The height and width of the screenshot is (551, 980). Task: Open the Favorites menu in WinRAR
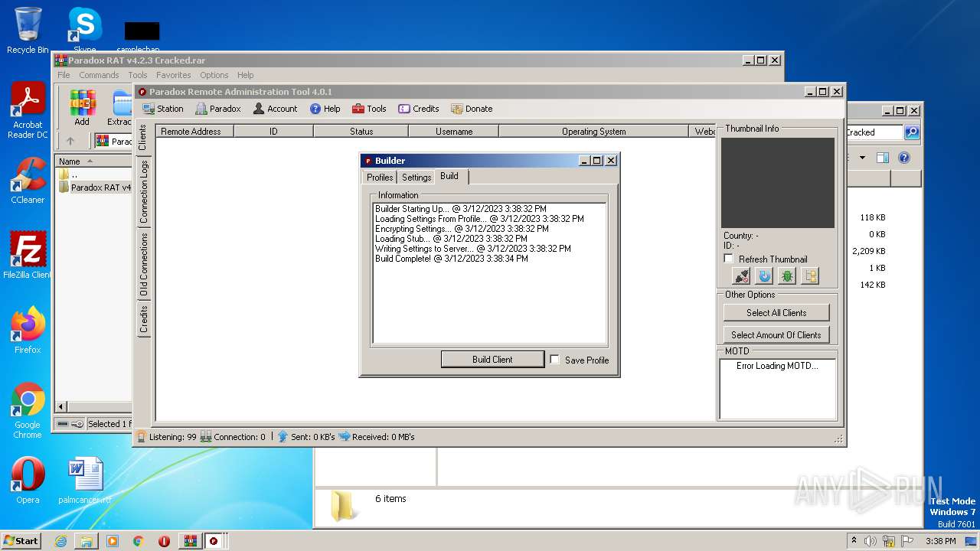[x=174, y=75]
